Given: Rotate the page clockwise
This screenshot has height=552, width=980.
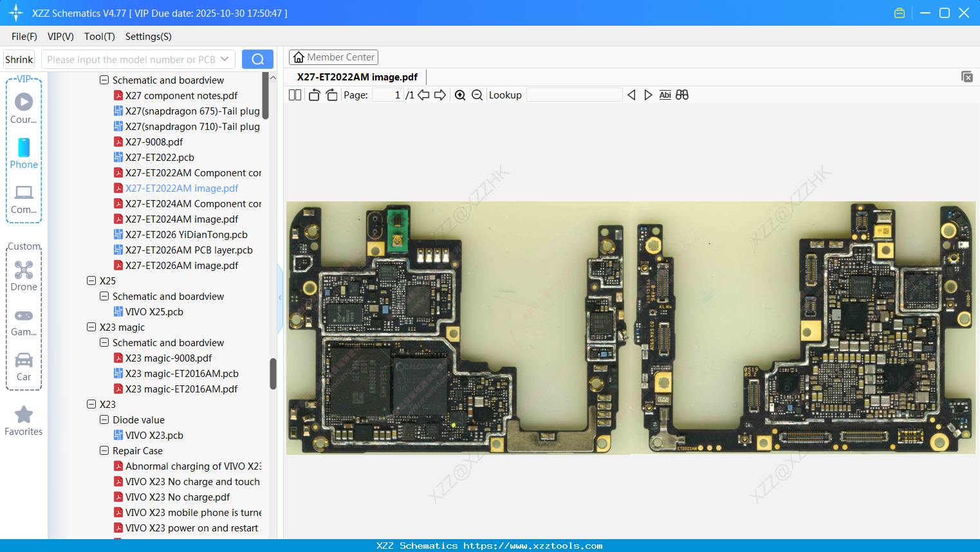Looking at the screenshot, I should 331,95.
